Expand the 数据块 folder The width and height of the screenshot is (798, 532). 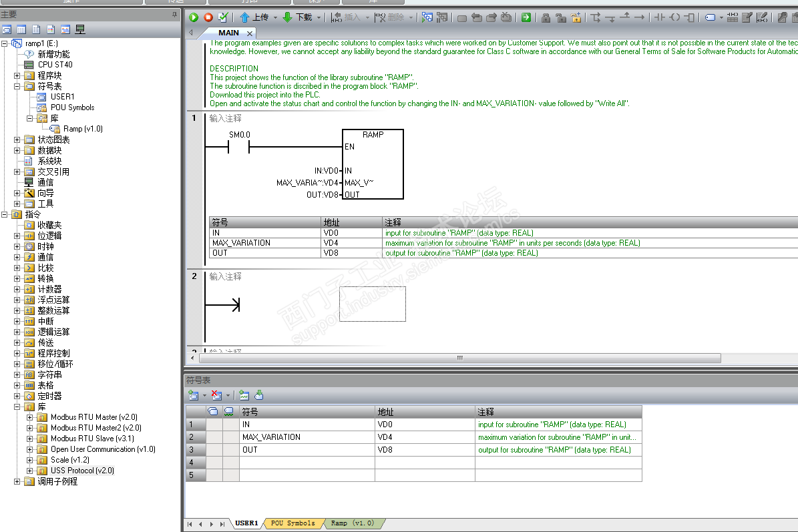pos(17,151)
